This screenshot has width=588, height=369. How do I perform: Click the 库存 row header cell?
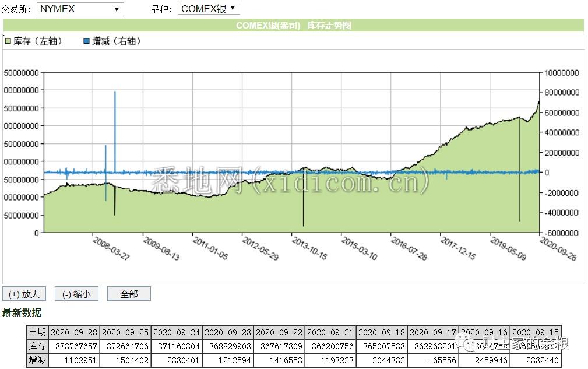pos(37,346)
